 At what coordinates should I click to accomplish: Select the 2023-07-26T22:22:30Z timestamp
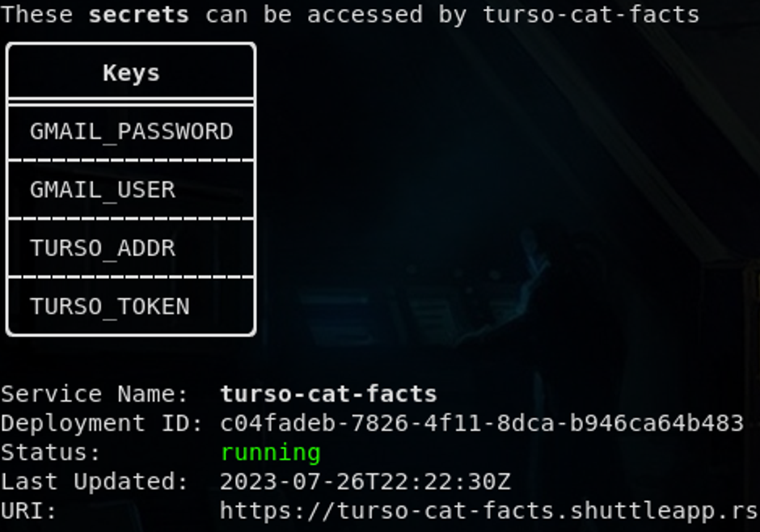point(365,482)
